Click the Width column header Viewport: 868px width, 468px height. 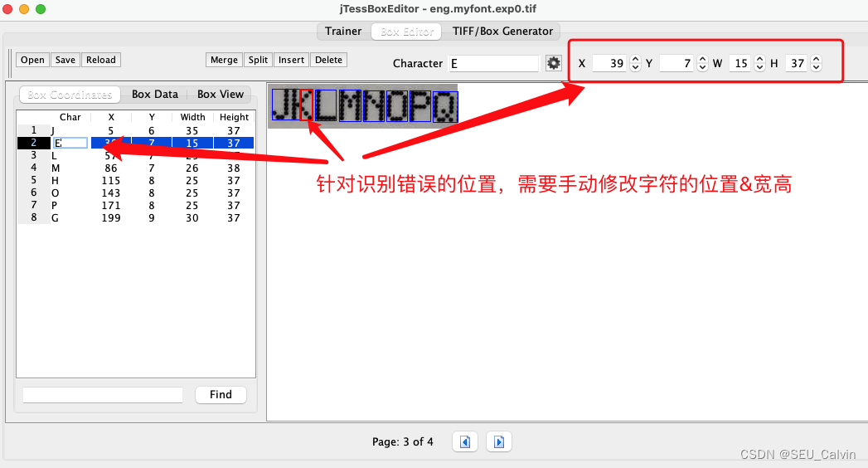coord(192,118)
